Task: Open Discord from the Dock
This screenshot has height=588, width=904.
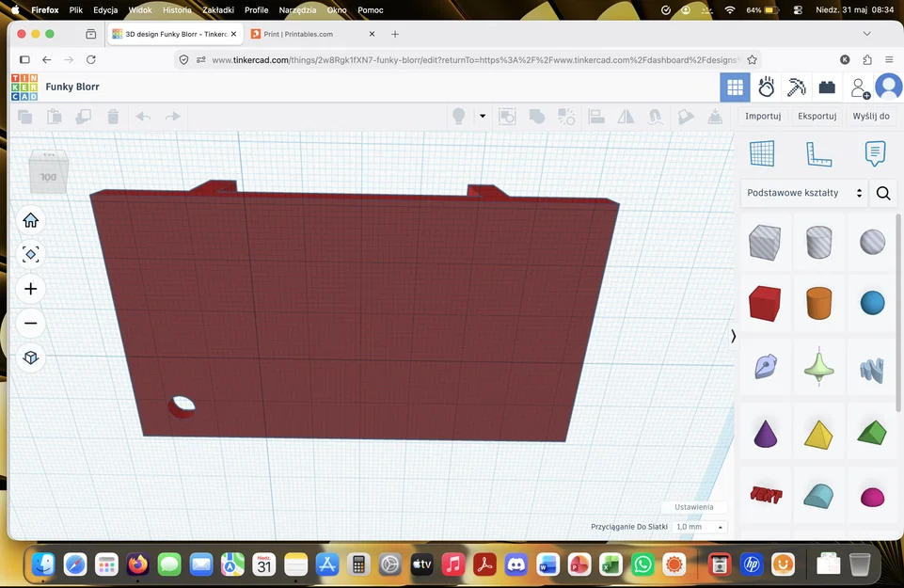Action: 515,564
